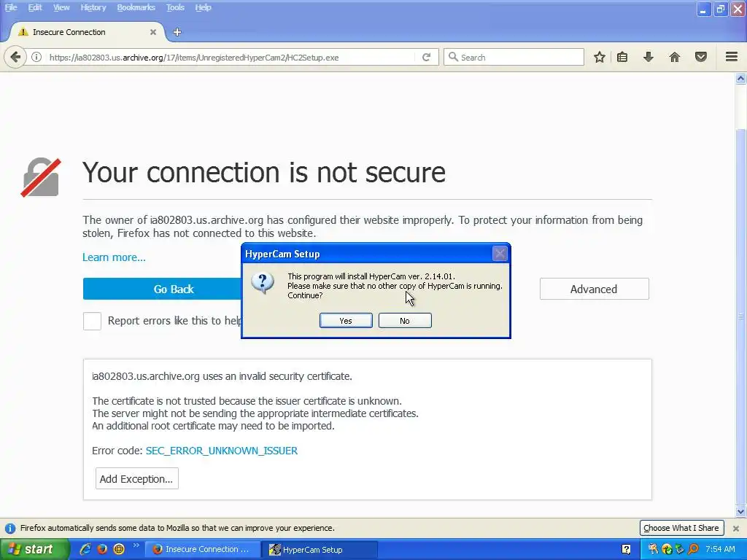Minimize the Firefox window

coord(703,9)
